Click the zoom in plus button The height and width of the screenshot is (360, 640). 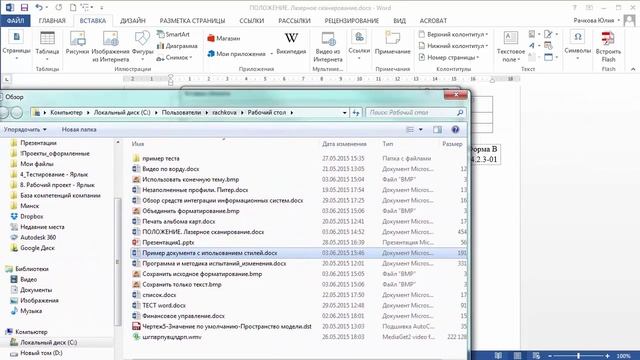coord(607,356)
